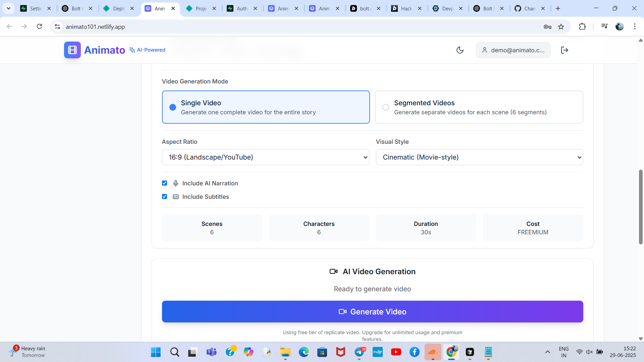Uncheck Include Subtitles
This screenshot has height=362, width=644.
click(x=164, y=196)
